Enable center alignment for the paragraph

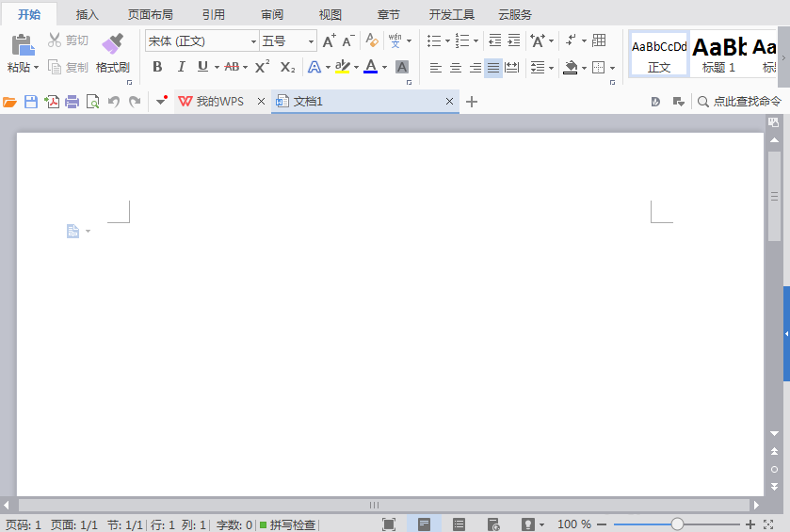pyautogui.click(x=456, y=68)
